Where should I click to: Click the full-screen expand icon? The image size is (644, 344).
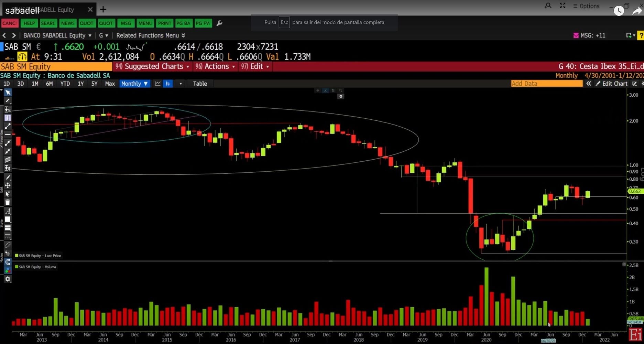click(x=563, y=6)
